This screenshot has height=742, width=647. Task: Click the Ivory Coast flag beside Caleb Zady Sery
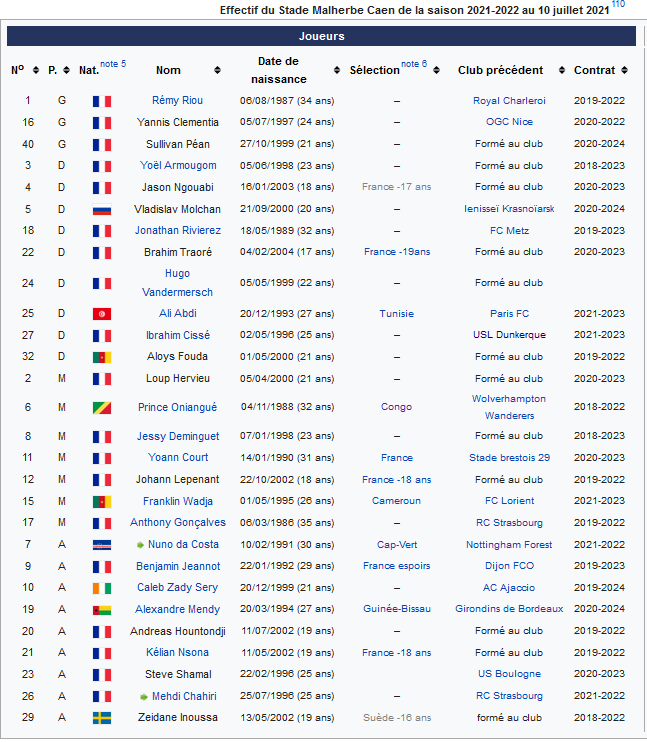101,588
